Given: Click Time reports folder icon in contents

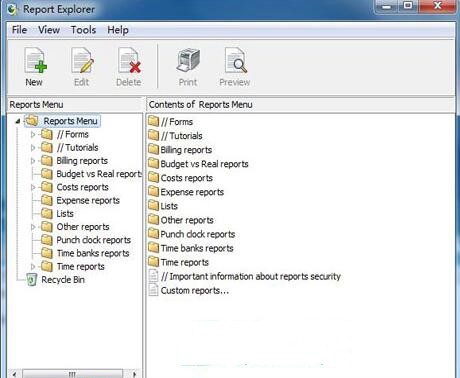Looking at the screenshot, I should (153, 261).
